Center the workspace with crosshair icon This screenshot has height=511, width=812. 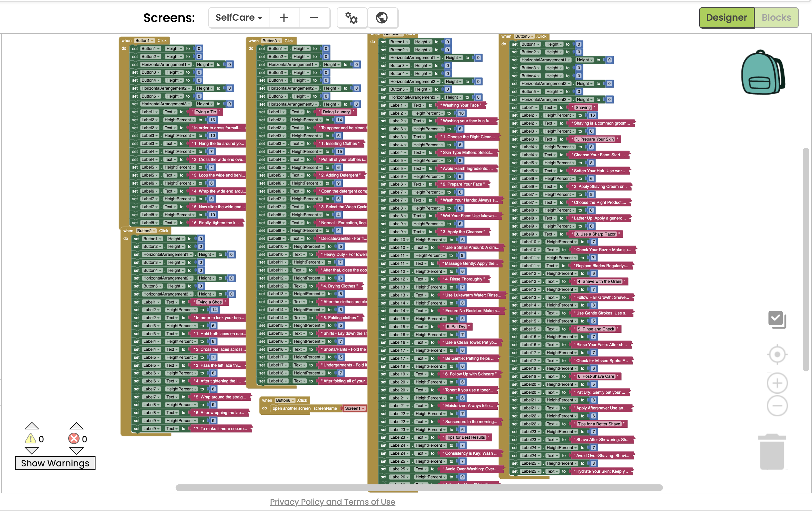point(777,354)
